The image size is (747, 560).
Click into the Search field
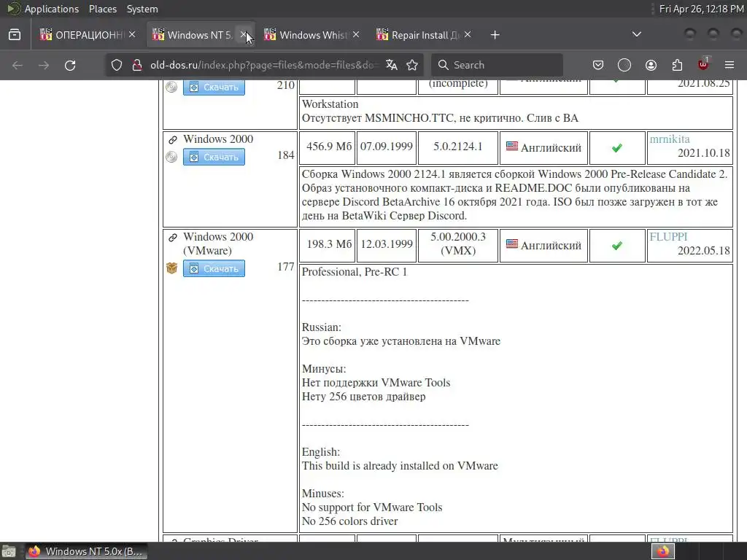click(x=497, y=65)
